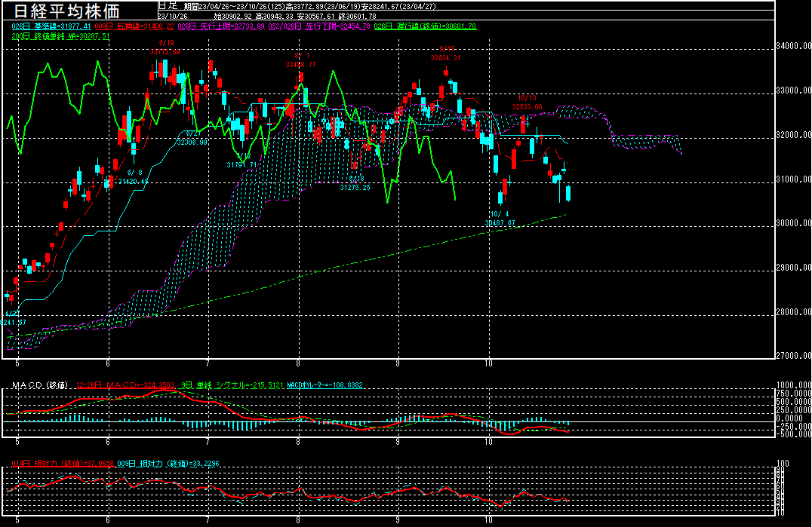Click the 33000.00 price axis label
Viewport: 812px width, 527px height.
[x=794, y=90]
